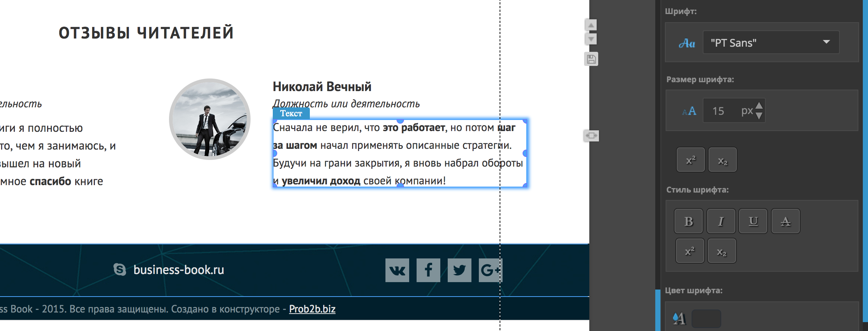Open the dark font color swatch
Viewport: 868px width, 331px height.
click(x=706, y=319)
